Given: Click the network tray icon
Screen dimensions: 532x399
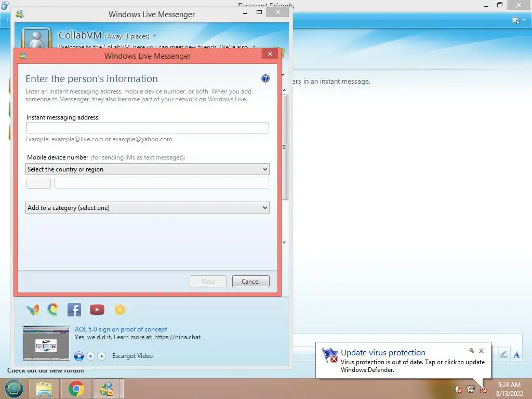Looking at the screenshot, I should (x=470, y=389).
